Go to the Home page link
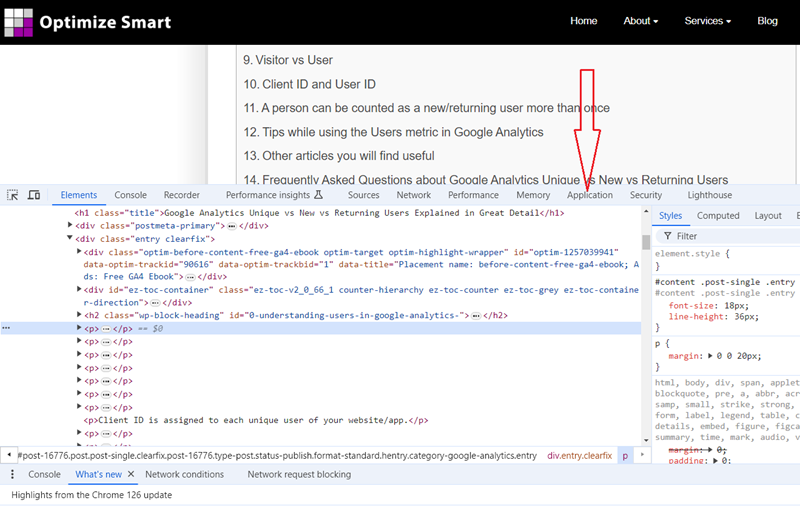The width and height of the screenshot is (800, 509). (x=584, y=21)
